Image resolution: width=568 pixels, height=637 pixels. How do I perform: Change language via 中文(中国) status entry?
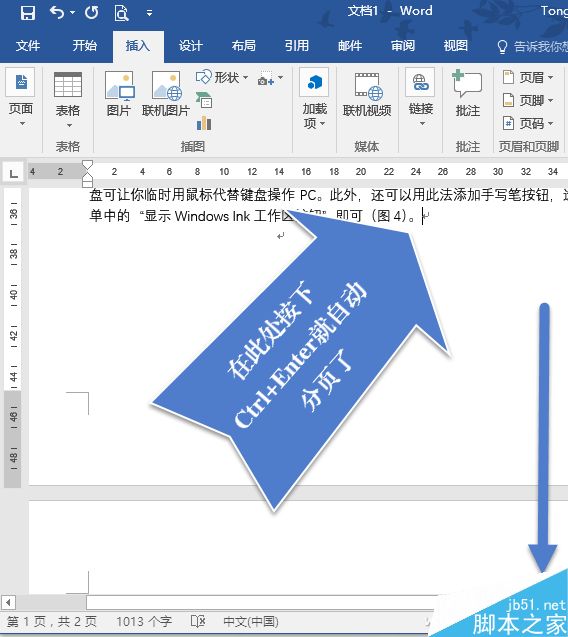251,622
